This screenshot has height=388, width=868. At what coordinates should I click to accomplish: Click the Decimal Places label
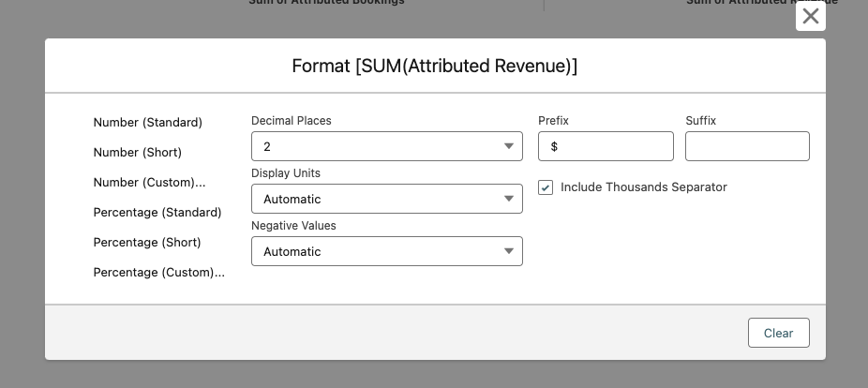point(292,121)
